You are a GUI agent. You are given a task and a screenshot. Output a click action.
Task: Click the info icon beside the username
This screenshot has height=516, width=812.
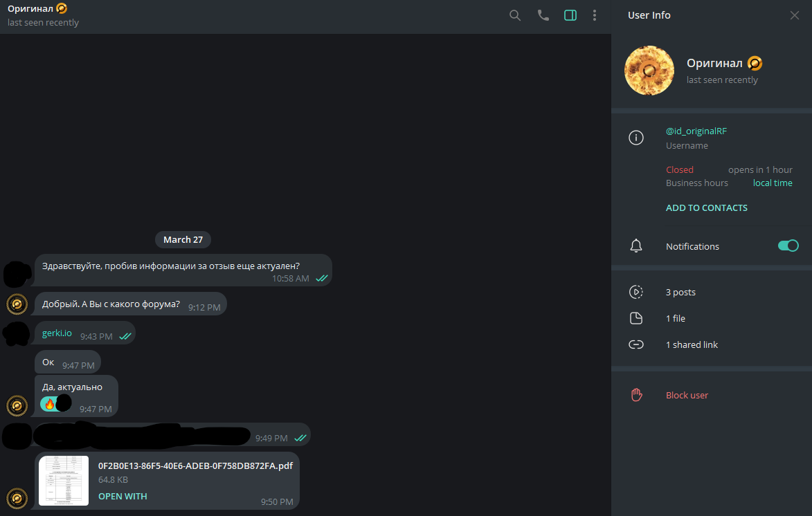[636, 138]
